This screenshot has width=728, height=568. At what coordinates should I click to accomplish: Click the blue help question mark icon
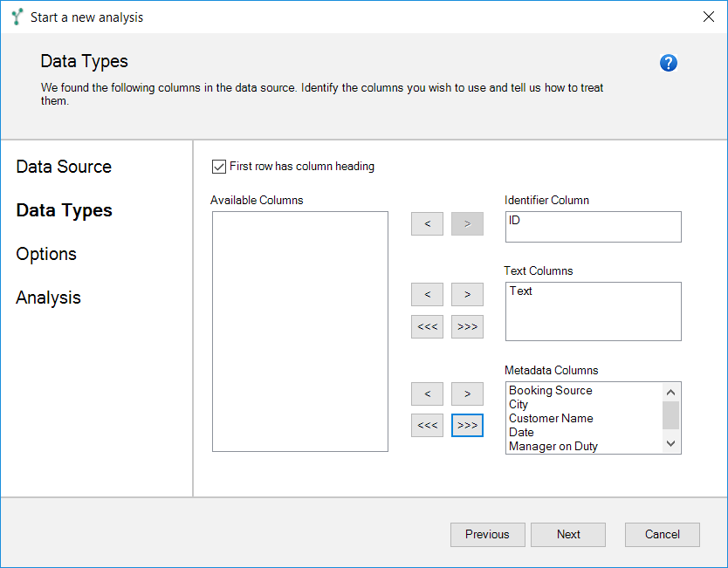pos(669,63)
